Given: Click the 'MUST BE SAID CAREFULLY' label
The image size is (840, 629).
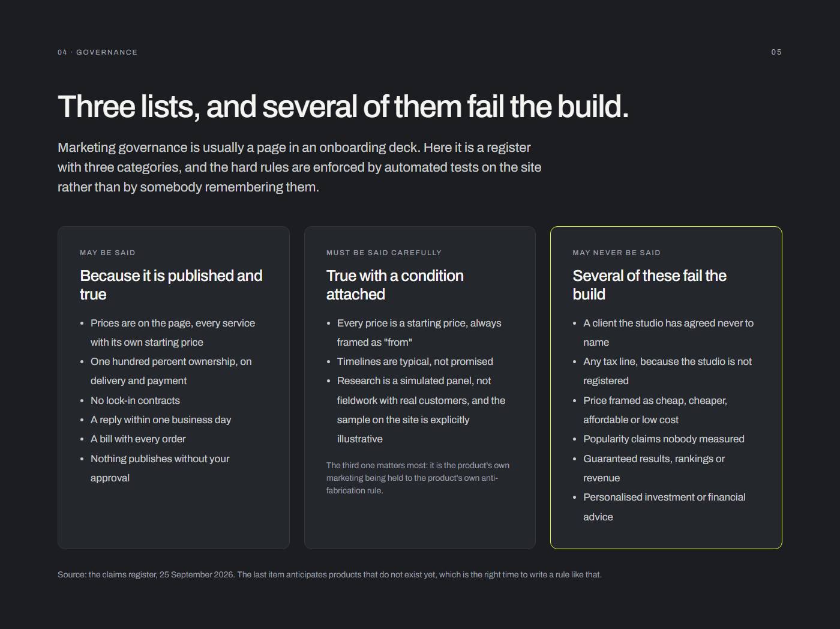Looking at the screenshot, I should [384, 253].
